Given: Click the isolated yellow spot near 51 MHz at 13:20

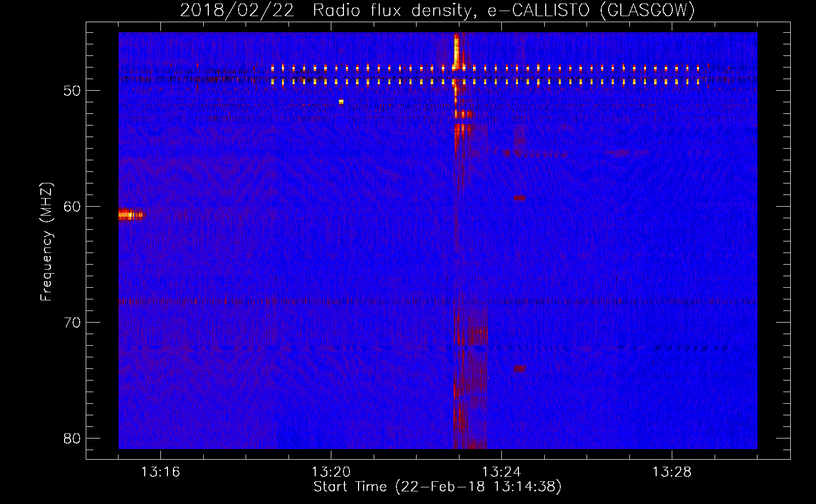Looking at the screenshot, I should (341, 102).
